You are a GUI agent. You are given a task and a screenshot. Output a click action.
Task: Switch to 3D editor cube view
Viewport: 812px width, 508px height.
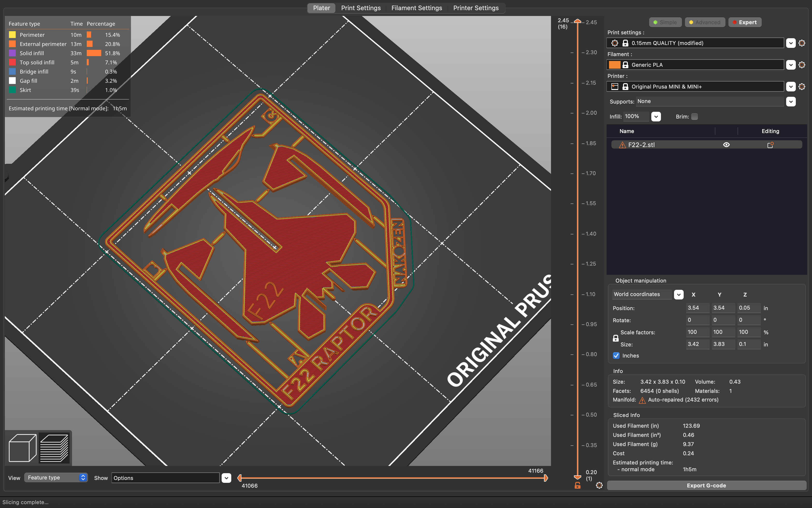click(x=22, y=448)
